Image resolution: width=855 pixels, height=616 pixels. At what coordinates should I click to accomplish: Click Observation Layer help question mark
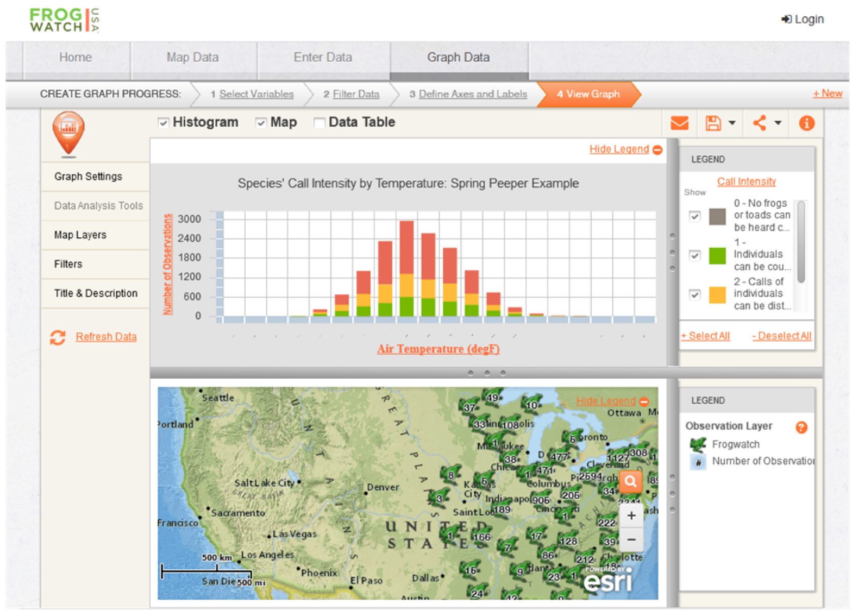(801, 427)
